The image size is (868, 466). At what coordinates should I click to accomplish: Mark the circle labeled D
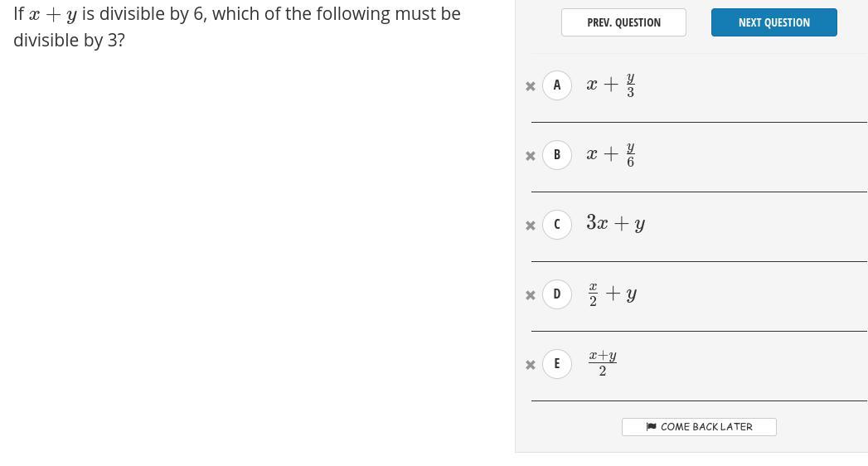coord(557,294)
